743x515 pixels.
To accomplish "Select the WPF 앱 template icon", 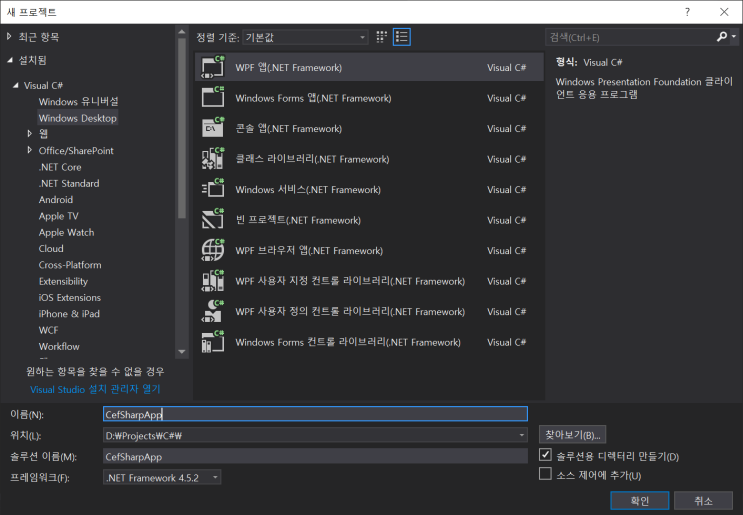I will click(x=213, y=67).
